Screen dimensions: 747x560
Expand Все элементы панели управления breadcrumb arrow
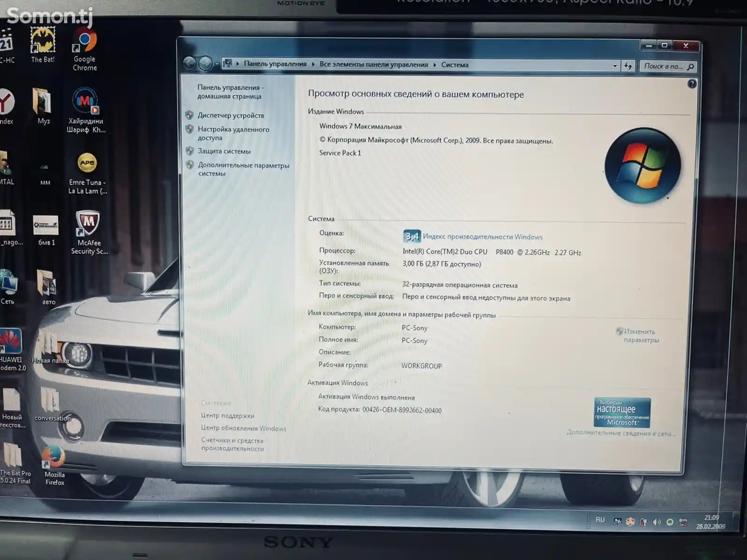point(435,65)
